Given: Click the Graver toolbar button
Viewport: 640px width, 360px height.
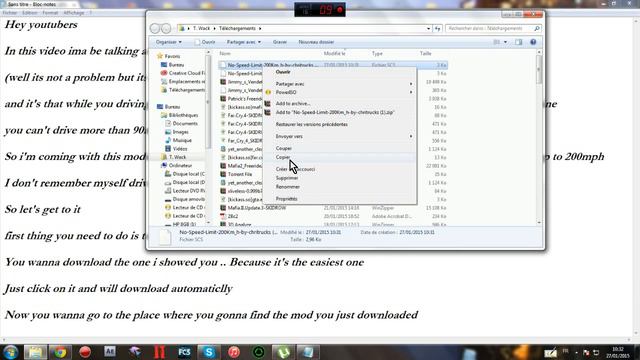Looking at the screenshot, I should coord(280,42).
